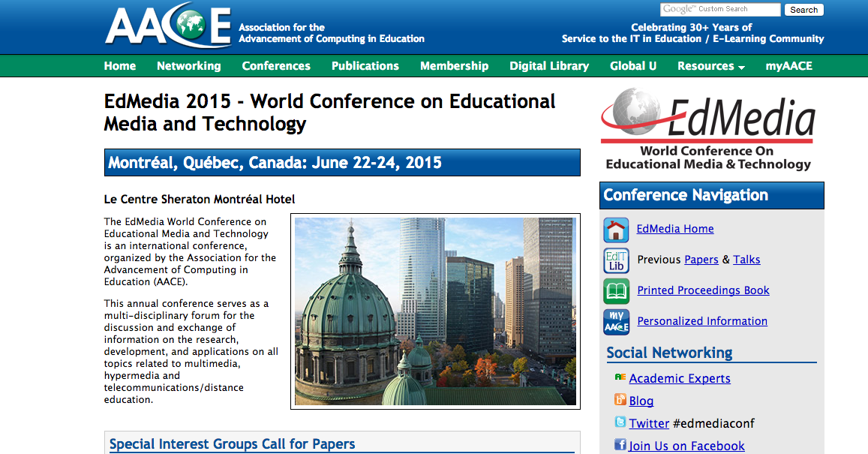Click Association for the Advancement of Computing text
The height and width of the screenshot is (454, 868).
(x=331, y=33)
